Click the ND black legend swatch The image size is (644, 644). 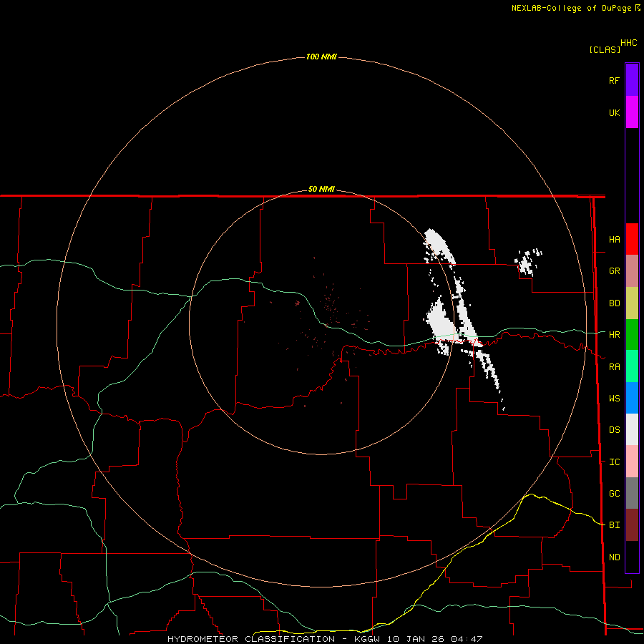pyautogui.click(x=632, y=557)
